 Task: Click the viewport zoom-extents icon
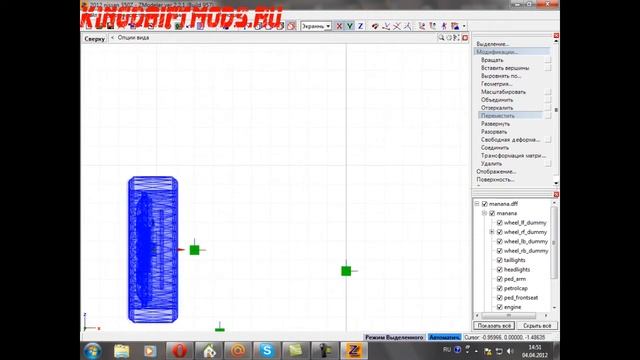point(456,38)
